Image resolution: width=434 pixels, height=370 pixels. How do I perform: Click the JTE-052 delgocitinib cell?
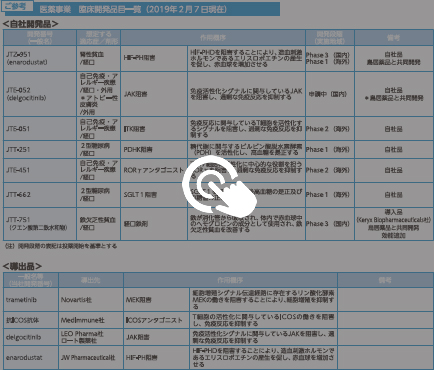coord(40,94)
